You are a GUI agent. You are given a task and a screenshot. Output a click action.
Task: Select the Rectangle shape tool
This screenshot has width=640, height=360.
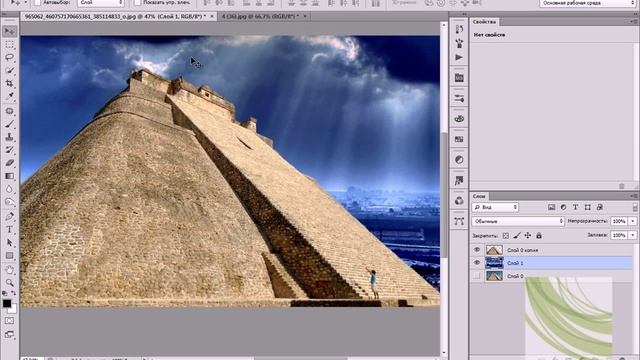[9, 256]
